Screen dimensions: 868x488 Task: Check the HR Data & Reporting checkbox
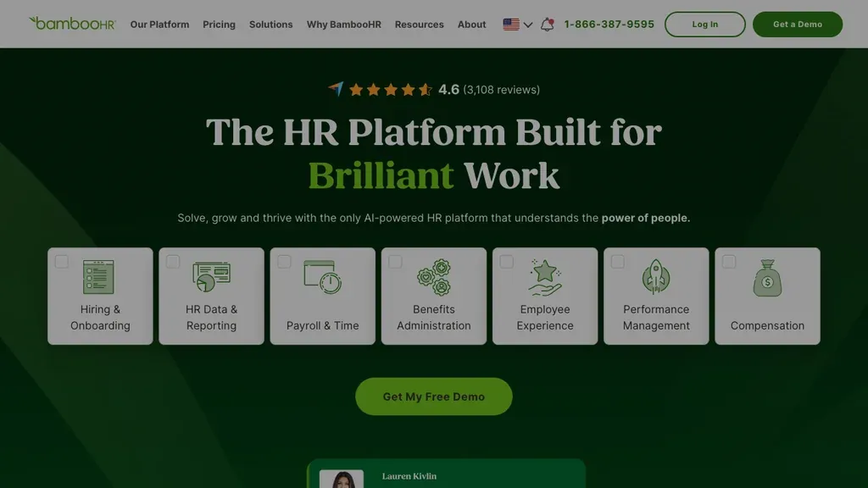pyautogui.click(x=173, y=262)
